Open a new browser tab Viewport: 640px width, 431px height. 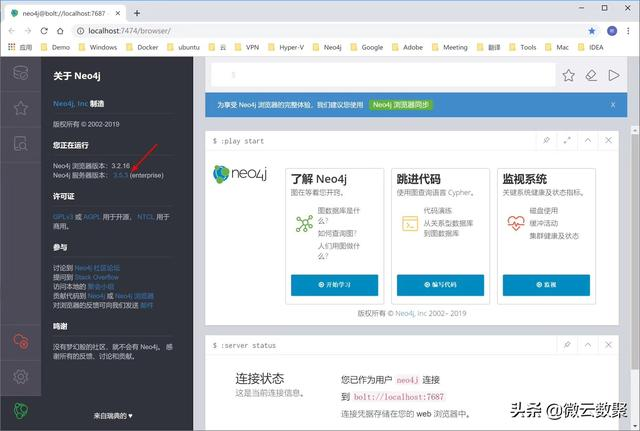(137, 13)
